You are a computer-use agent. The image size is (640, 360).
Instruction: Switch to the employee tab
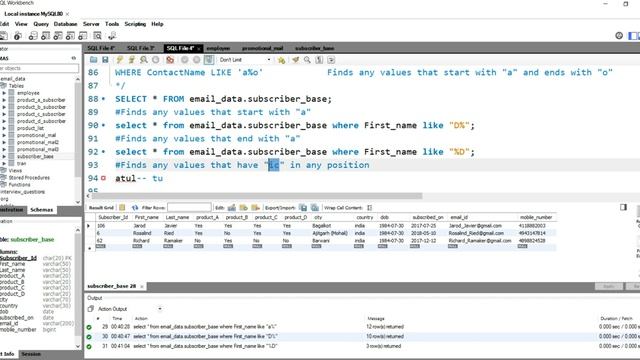pyautogui.click(x=218, y=48)
